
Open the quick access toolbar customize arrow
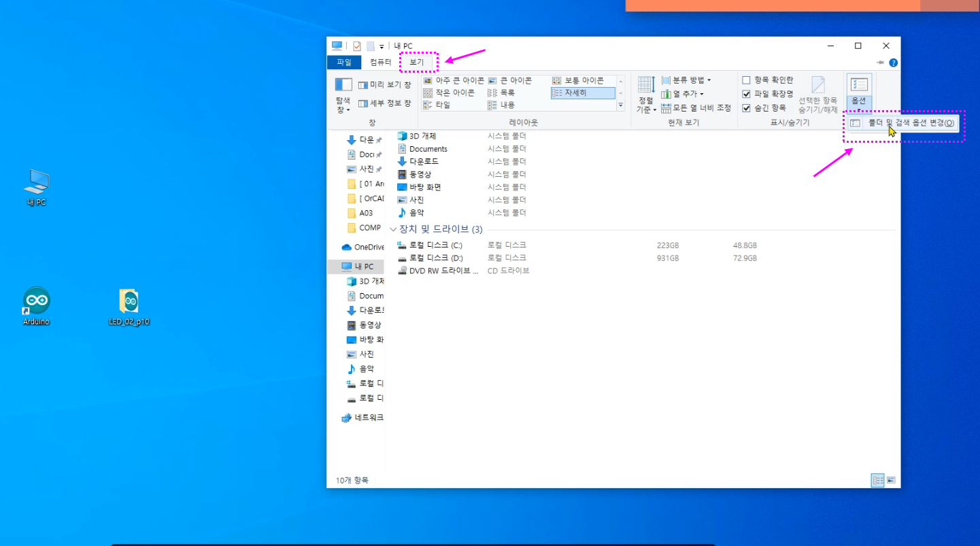pos(382,47)
